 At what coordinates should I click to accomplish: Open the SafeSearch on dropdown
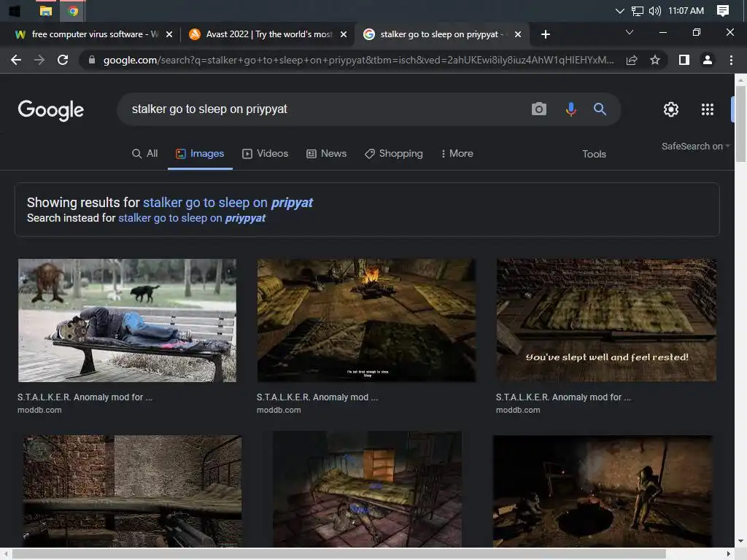(695, 146)
